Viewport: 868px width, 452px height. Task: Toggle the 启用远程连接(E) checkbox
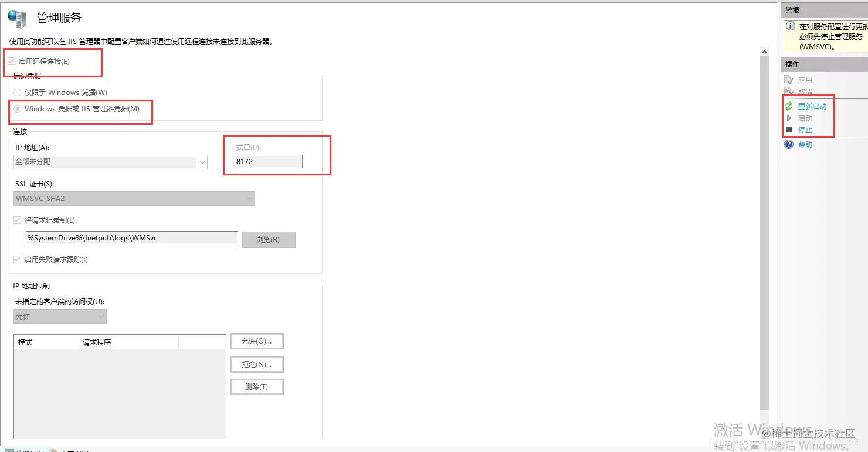pos(11,61)
